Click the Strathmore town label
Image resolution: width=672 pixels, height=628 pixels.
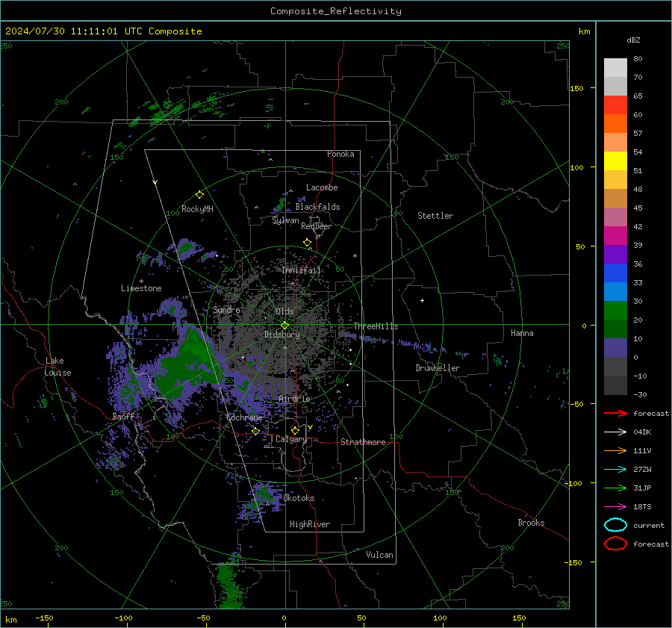click(x=363, y=442)
